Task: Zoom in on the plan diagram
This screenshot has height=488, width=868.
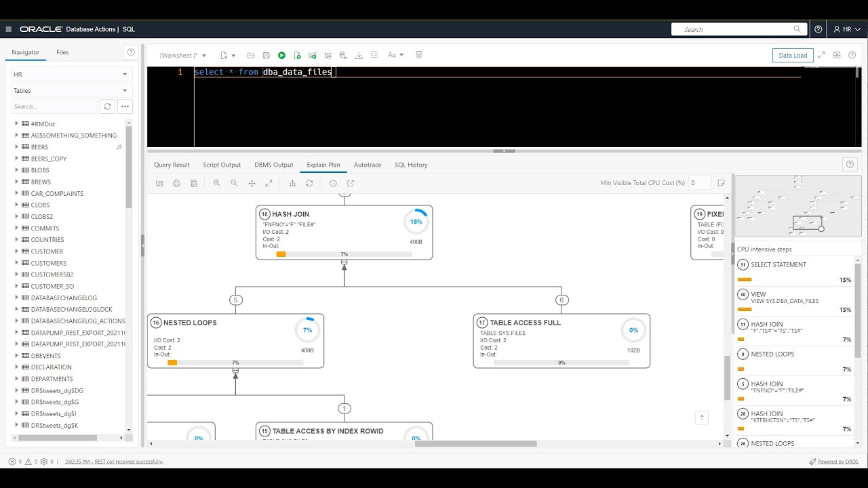Action: [x=217, y=183]
